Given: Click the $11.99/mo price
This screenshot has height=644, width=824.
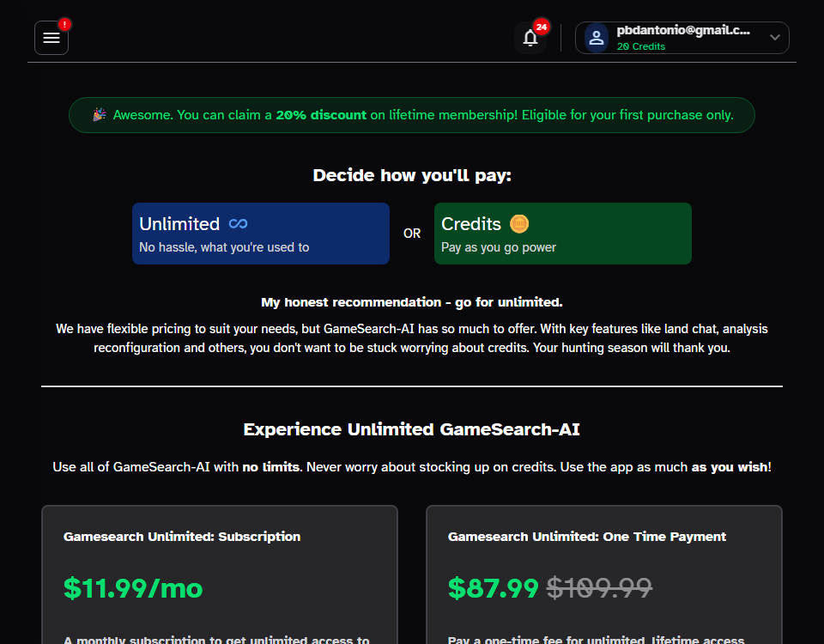Looking at the screenshot, I should pos(133,587).
